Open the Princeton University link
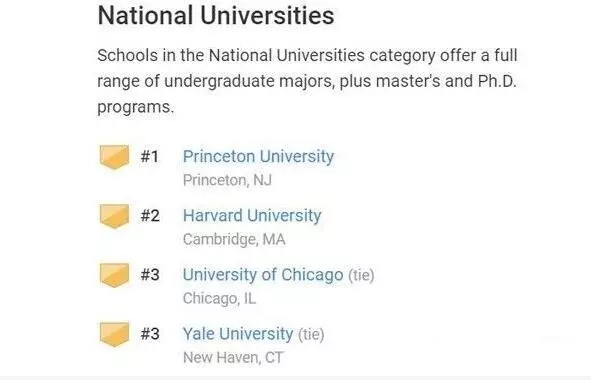 [x=259, y=156]
